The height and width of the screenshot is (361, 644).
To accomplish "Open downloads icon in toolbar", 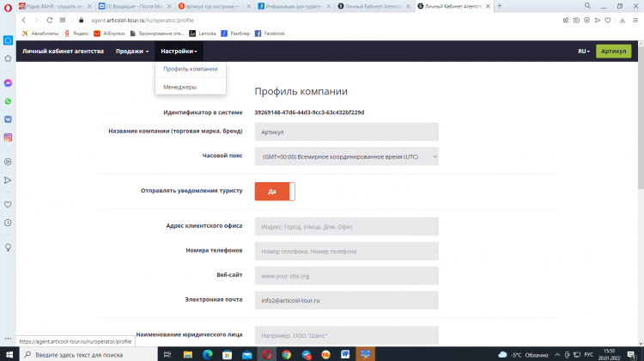I will (x=623, y=20).
